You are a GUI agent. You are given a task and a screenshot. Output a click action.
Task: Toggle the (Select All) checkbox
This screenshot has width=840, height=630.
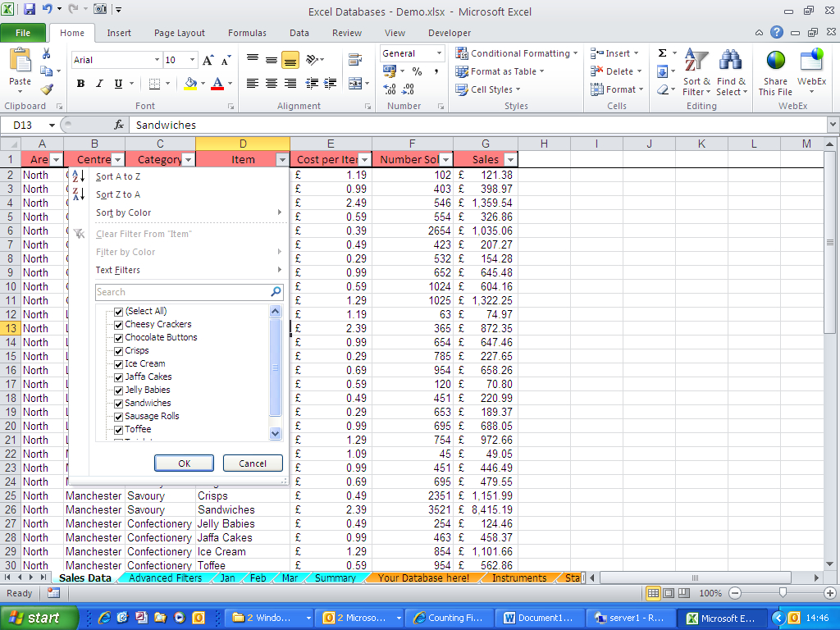tap(119, 311)
